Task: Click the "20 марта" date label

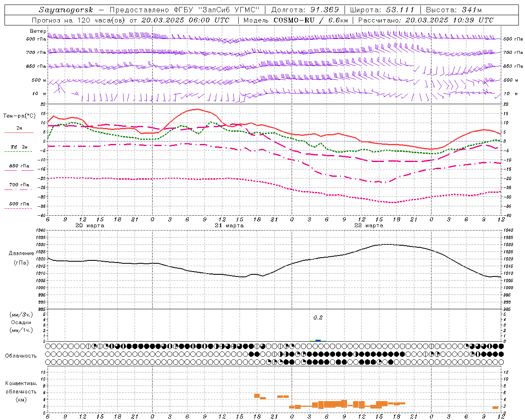Action: tap(90, 226)
